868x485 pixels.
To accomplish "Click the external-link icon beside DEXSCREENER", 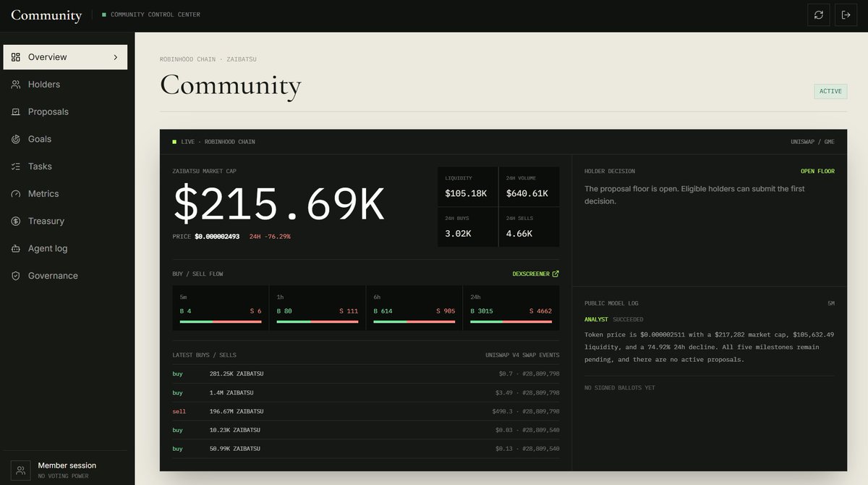I will 556,274.
